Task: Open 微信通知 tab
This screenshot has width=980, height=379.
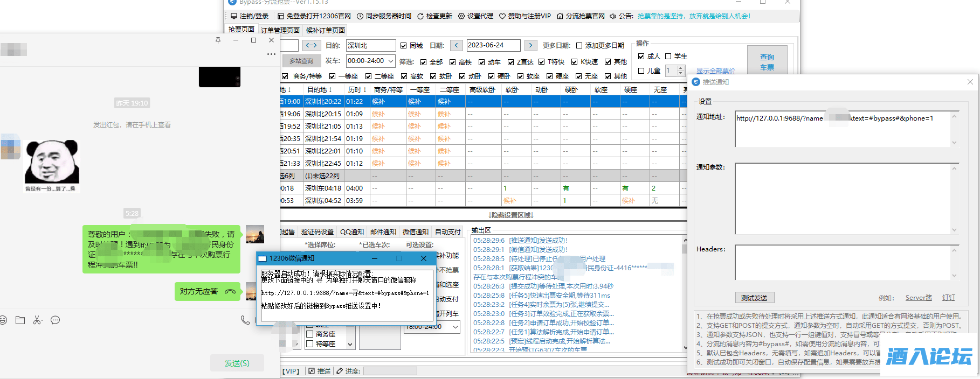Action: tap(416, 232)
